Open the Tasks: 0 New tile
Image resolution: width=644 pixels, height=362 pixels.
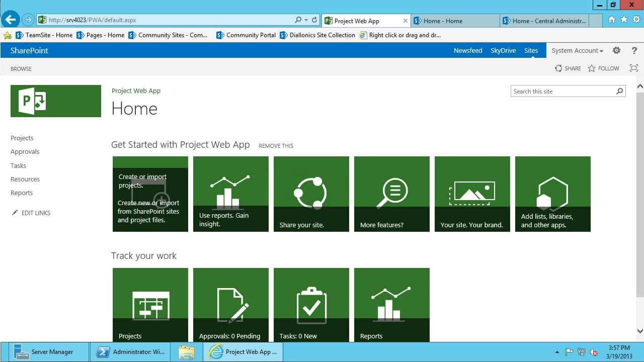(311, 305)
